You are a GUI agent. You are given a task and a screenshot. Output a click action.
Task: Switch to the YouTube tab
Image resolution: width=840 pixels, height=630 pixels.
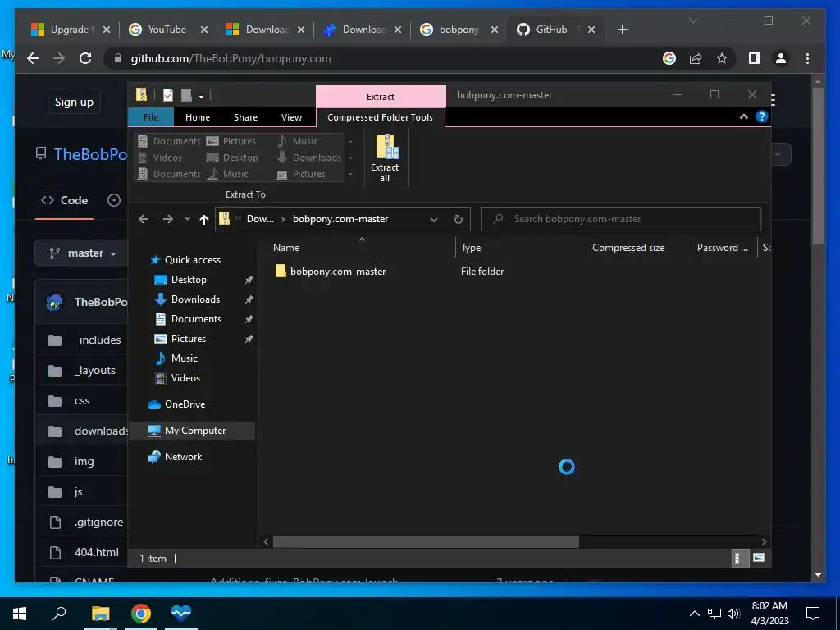click(167, 30)
